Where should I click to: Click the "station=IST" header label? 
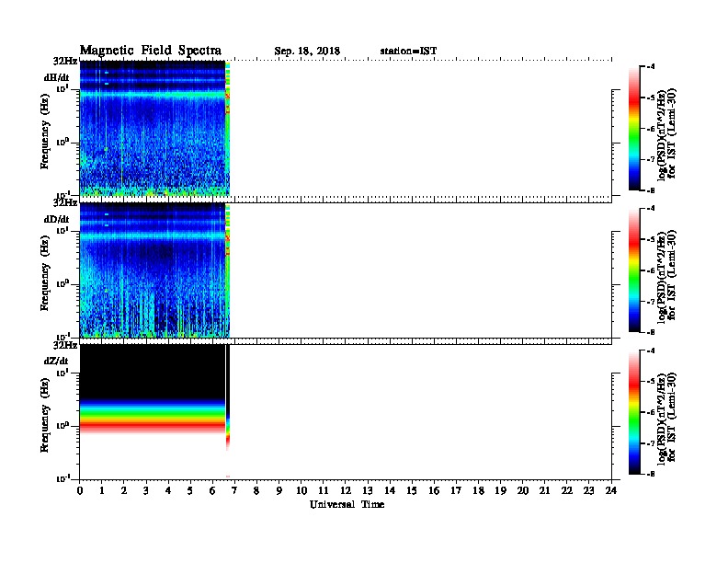(x=408, y=52)
